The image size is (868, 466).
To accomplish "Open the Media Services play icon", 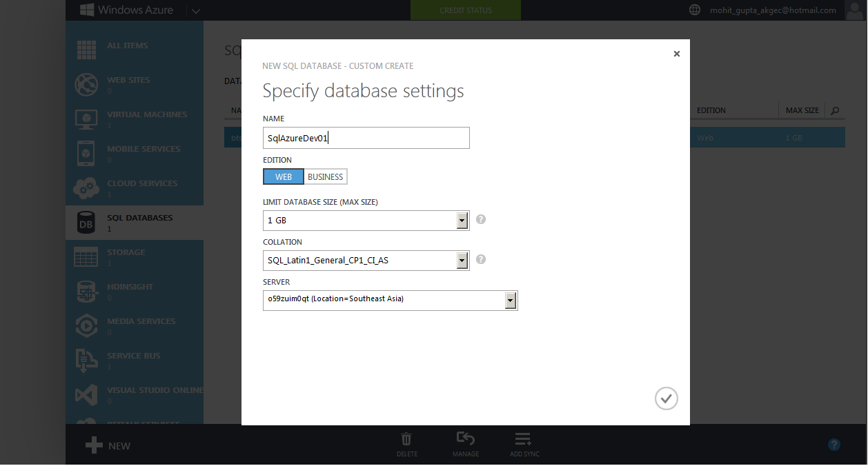I will pyautogui.click(x=86, y=325).
